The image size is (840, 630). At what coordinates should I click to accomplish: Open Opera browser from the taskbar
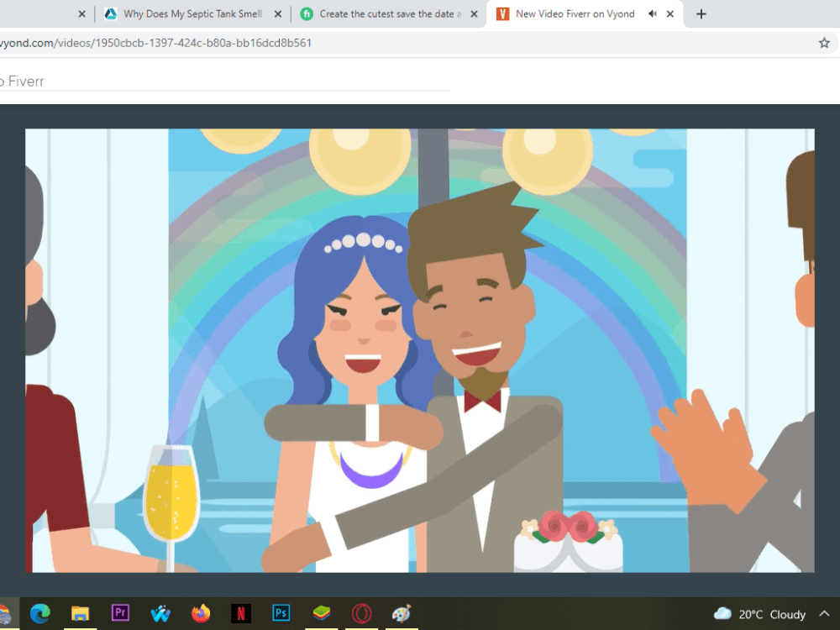(x=361, y=613)
